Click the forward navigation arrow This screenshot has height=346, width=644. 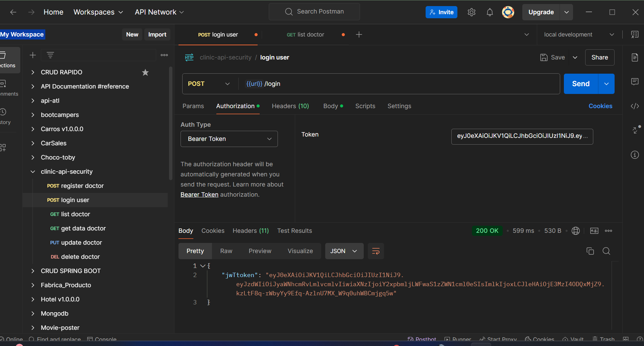tap(31, 12)
